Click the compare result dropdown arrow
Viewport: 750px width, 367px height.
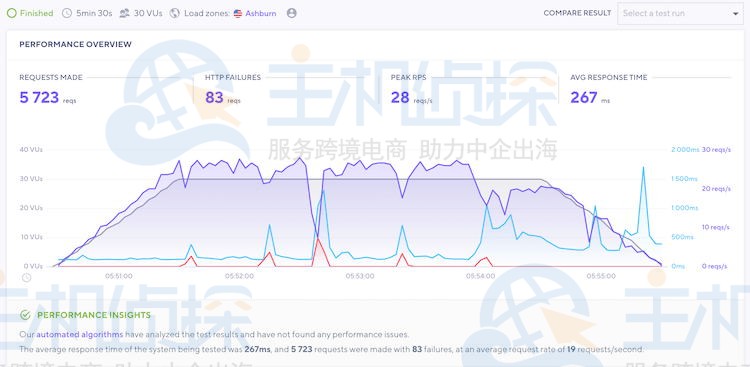736,14
